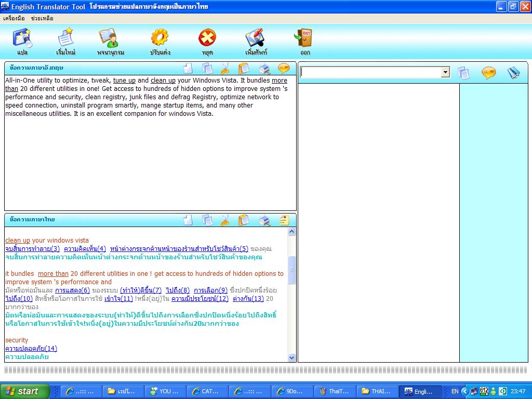This screenshot has height=399, width=532.
Task: Click paste clipboard icon in Thai text panel
Action: [x=244, y=220]
